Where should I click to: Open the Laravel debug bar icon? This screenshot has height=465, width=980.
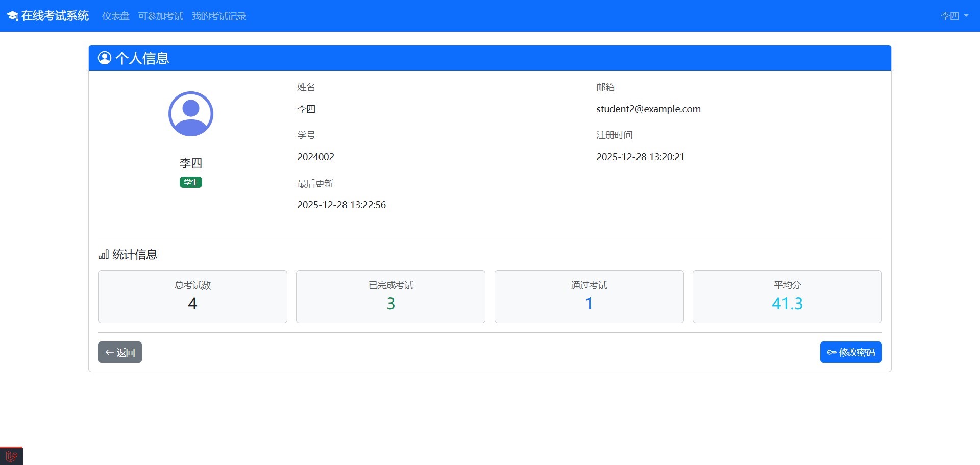(x=11, y=456)
